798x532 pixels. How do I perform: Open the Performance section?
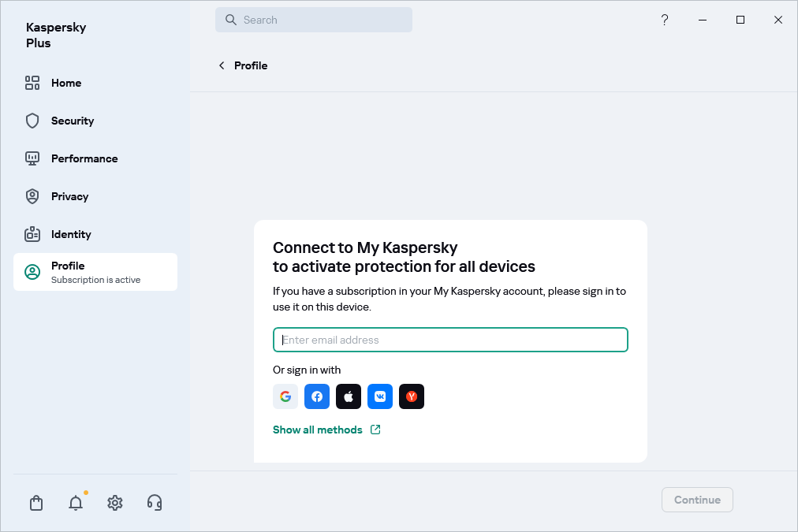(84, 158)
